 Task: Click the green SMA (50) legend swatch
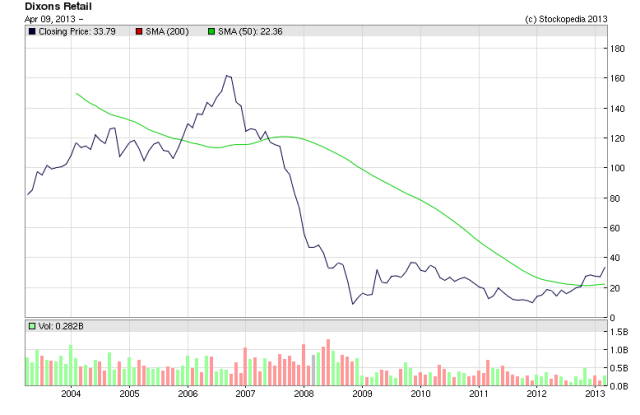pos(211,31)
